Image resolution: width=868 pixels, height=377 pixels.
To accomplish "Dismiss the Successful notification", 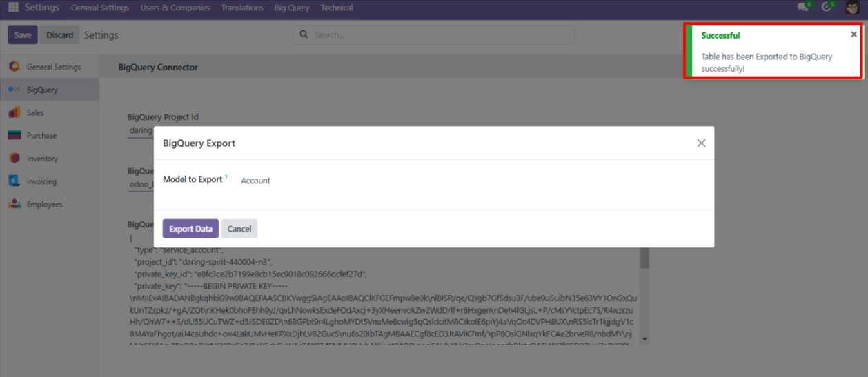I will pos(854,34).
